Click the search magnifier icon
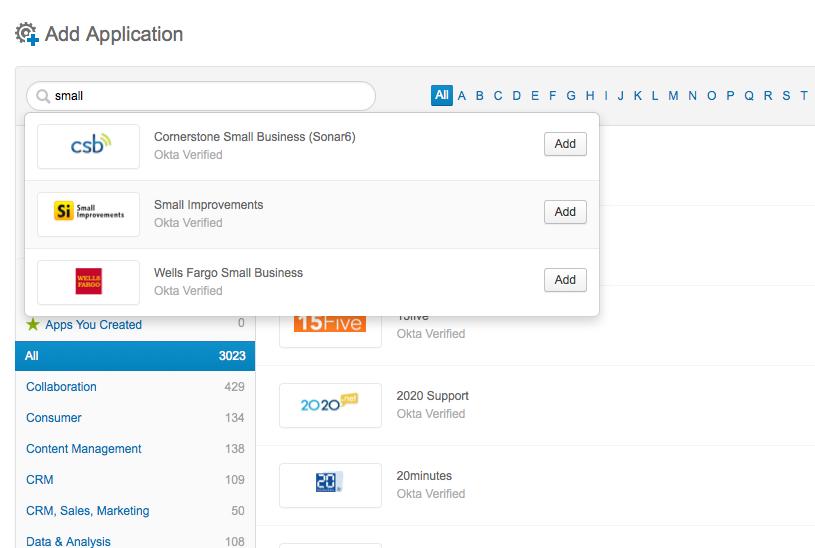This screenshot has height=548, width=815. pos(42,97)
